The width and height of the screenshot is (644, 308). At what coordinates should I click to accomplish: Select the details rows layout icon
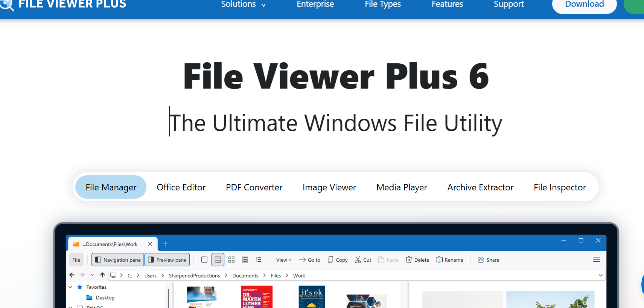point(218,260)
